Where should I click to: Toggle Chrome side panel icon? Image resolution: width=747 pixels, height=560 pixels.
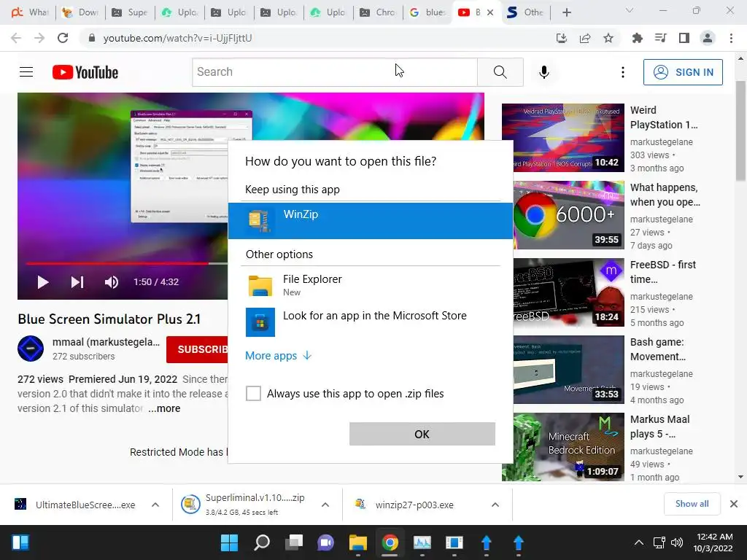tap(684, 38)
